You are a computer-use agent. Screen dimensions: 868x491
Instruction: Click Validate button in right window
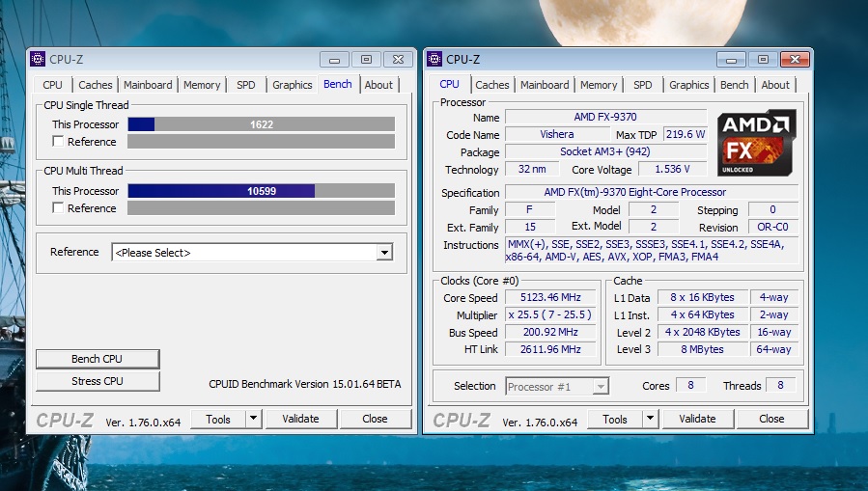(697, 419)
